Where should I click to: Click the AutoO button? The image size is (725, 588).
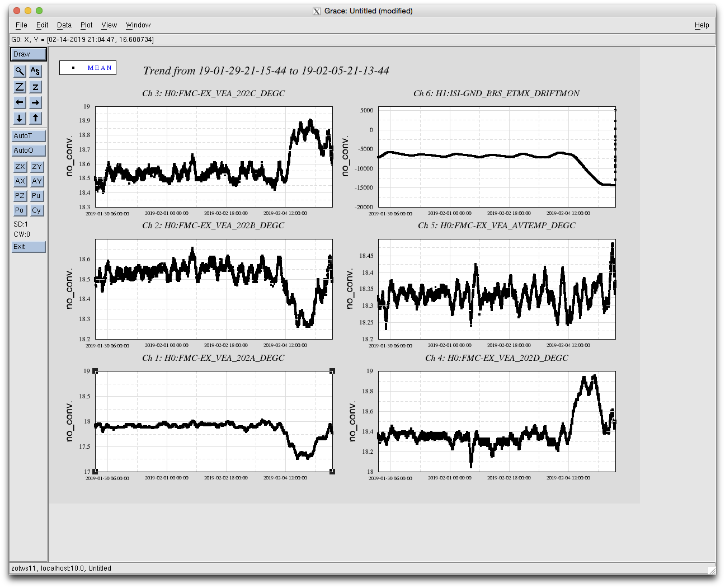pos(29,150)
